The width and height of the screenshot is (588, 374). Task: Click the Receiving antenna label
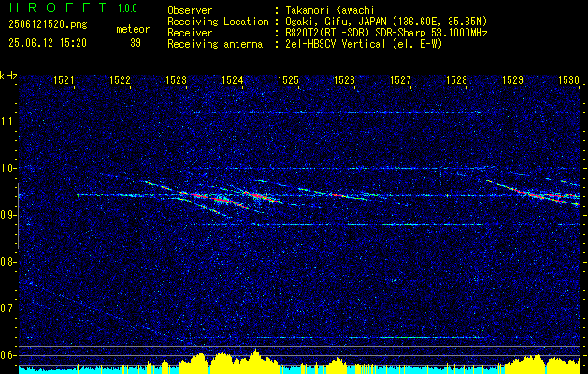click(x=215, y=44)
